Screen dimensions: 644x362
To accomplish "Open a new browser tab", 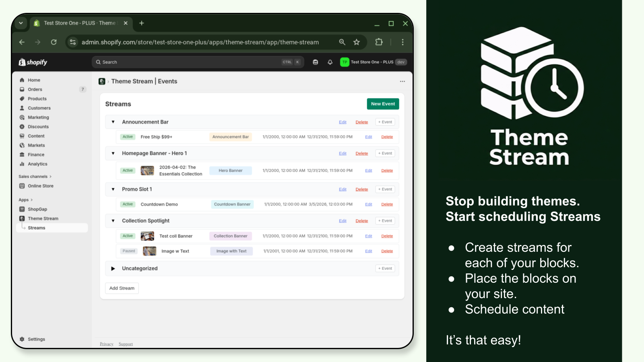I will tap(142, 23).
